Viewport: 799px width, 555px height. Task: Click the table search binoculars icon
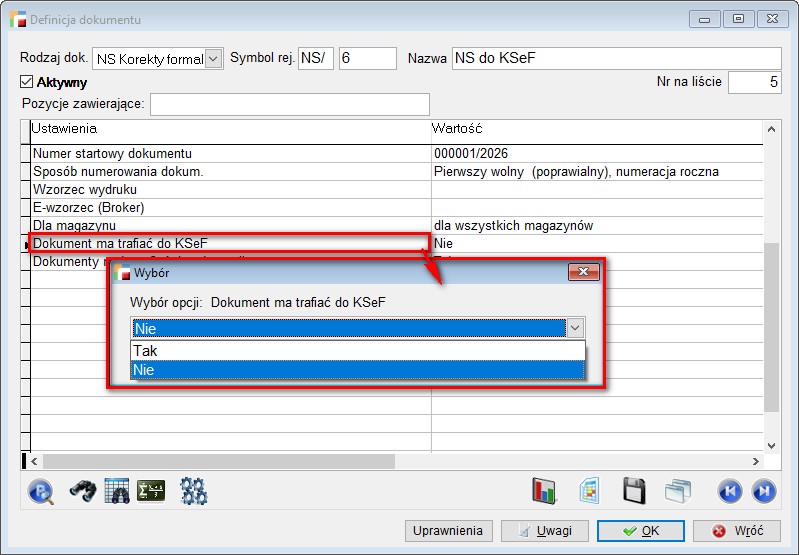(x=117, y=491)
